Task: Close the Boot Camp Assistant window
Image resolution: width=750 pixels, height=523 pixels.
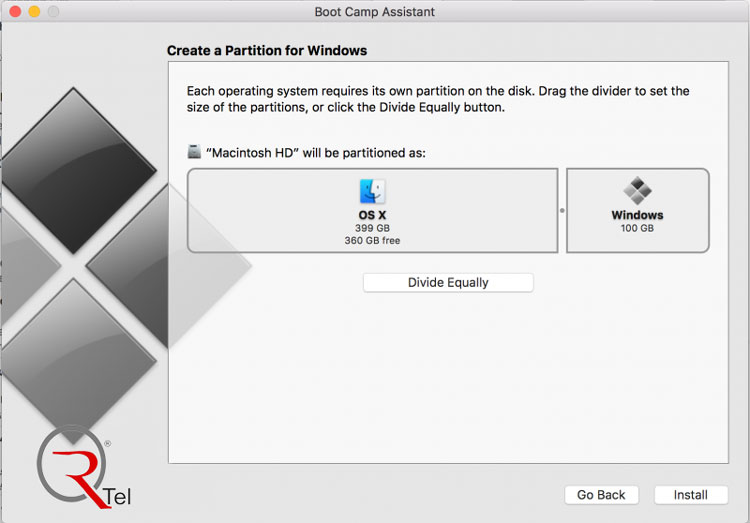Action: 15,11
